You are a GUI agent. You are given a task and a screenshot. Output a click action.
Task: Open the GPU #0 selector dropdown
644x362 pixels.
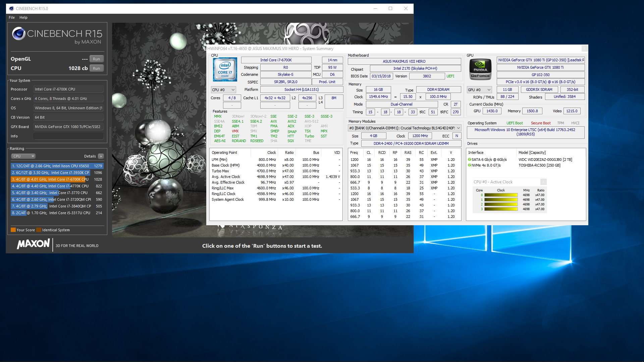point(480,90)
